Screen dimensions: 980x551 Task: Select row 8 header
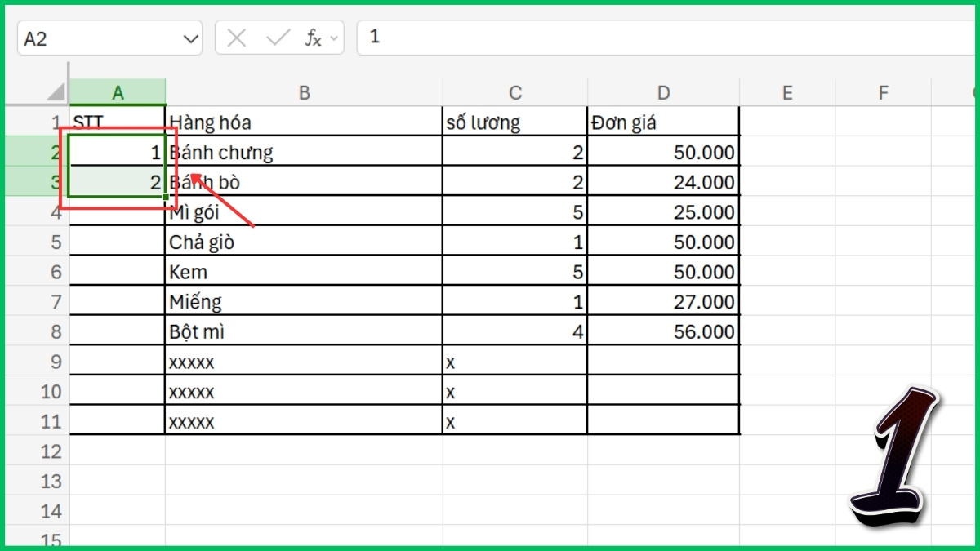(38, 331)
